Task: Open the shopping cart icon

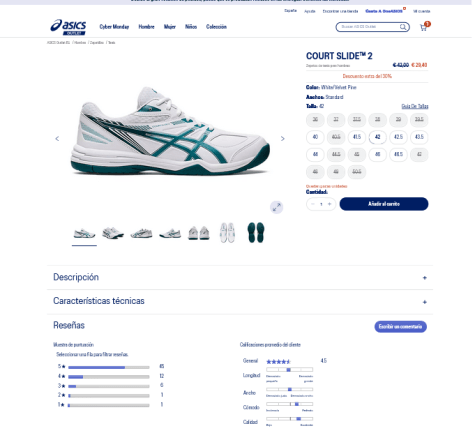Action: [x=425, y=27]
